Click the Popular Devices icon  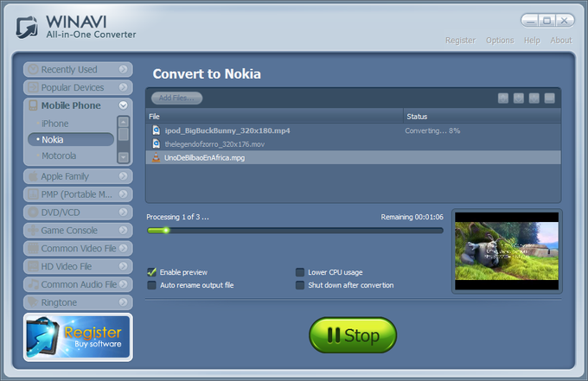(34, 87)
